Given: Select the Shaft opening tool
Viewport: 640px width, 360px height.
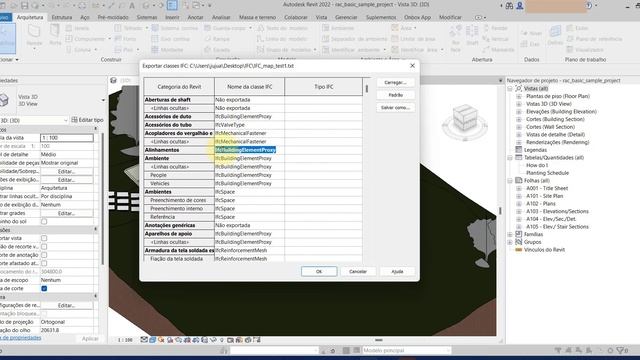Looking at the screenshot, I should (x=472, y=36).
